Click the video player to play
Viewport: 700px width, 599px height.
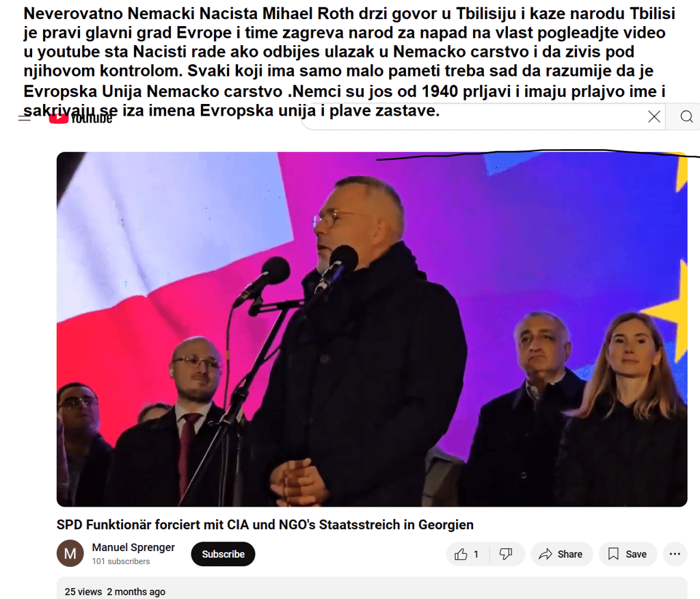(x=371, y=329)
